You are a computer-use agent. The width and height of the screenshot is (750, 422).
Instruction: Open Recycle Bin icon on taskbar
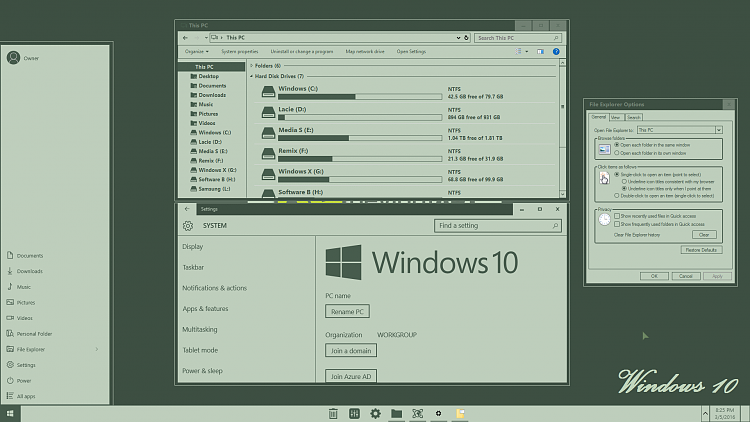tap(333, 413)
